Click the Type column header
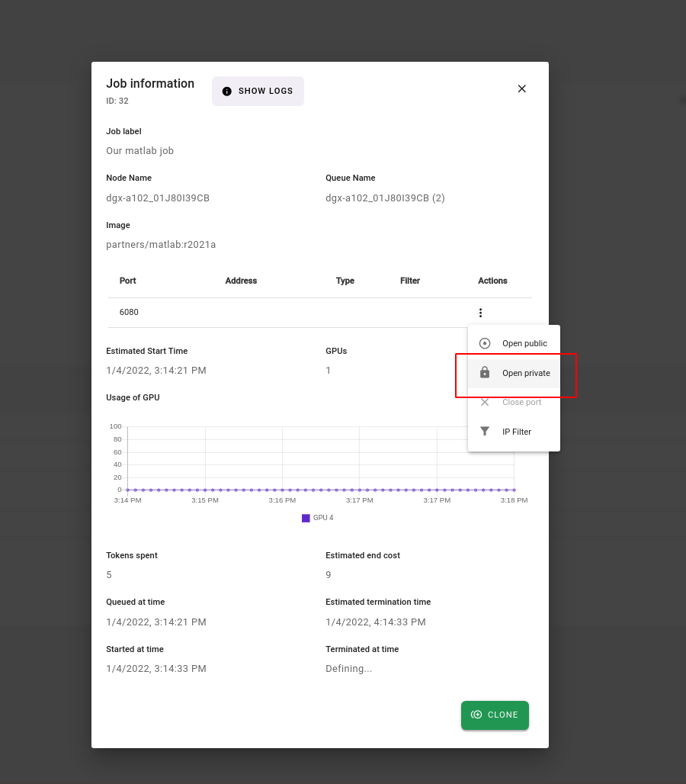This screenshot has height=784, width=686. (x=345, y=281)
